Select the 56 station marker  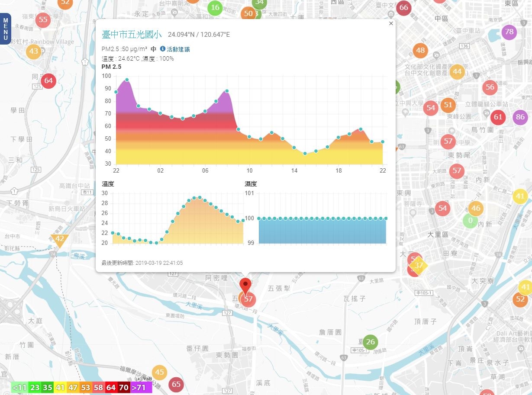[x=490, y=87]
